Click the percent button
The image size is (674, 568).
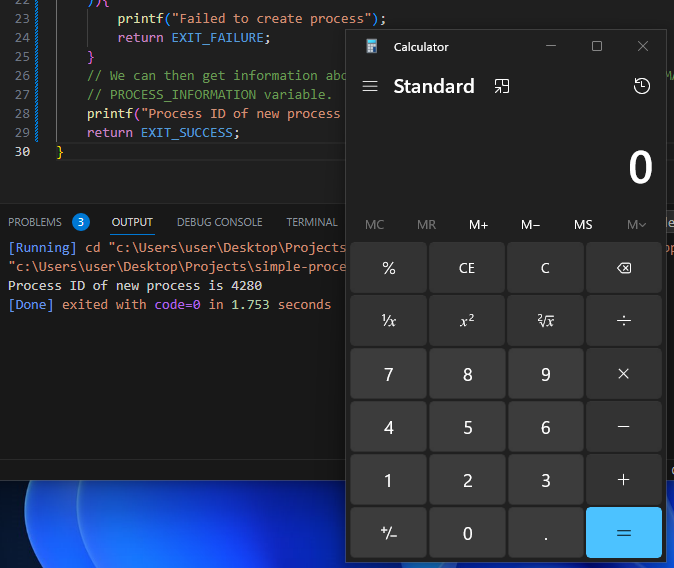pyautogui.click(x=389, y=268)
